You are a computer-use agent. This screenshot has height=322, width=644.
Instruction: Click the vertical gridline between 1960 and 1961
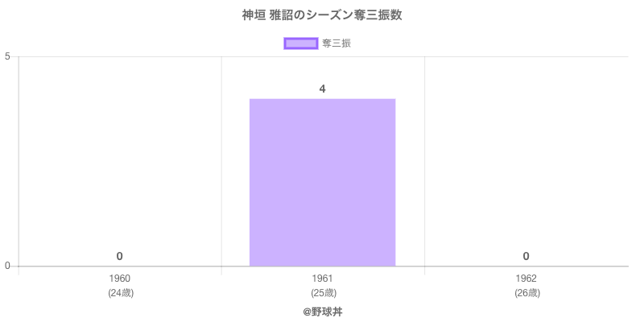point(221,161)
